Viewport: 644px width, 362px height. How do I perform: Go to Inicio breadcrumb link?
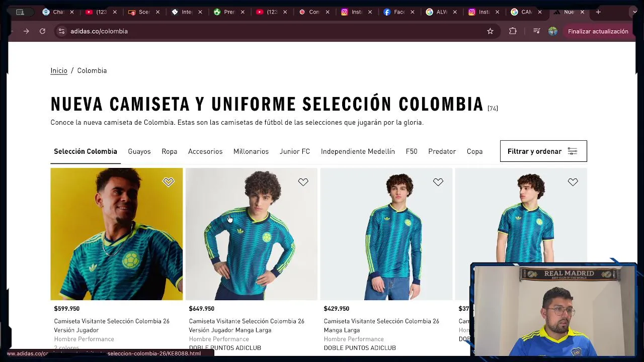click(59, 70)
